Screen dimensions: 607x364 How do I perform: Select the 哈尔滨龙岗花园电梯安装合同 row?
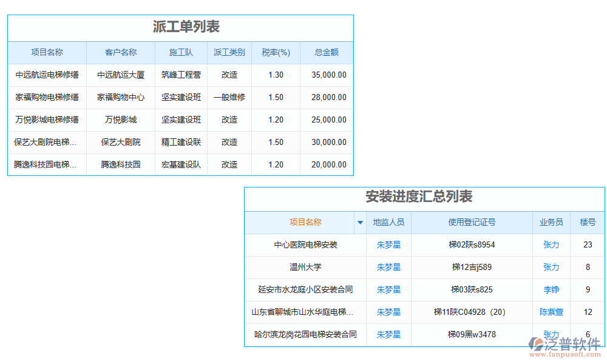(305, 334)
